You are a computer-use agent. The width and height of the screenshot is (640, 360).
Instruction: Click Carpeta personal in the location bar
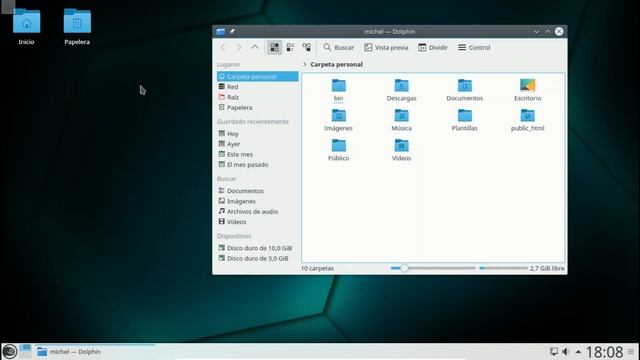(336, 64)
